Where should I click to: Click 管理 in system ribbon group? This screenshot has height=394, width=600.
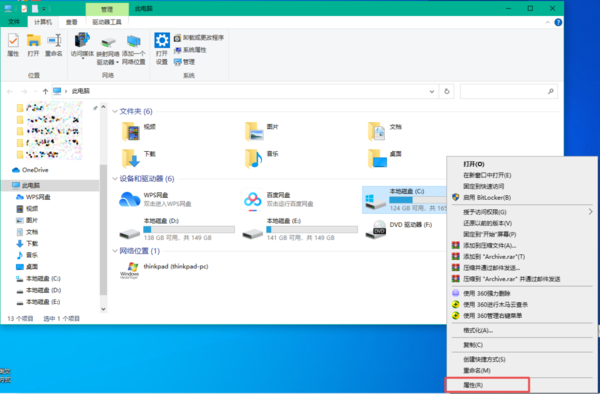point(184,62)
